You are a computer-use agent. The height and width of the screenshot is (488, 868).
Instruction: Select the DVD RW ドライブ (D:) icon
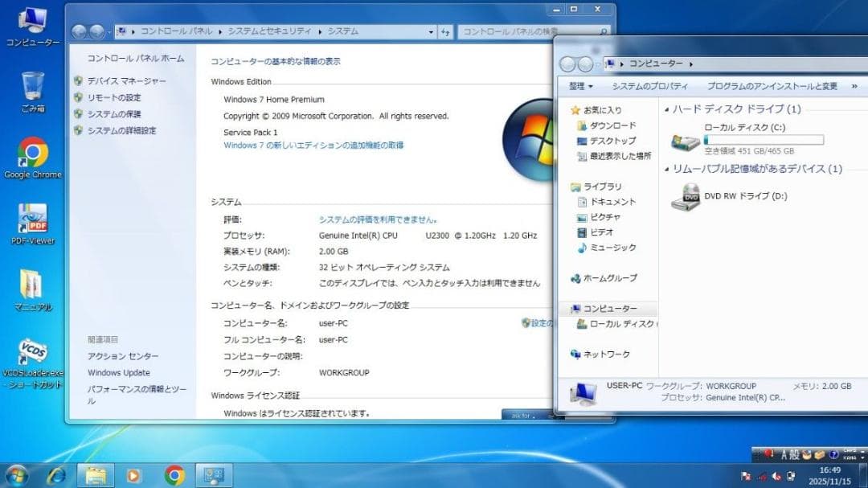[x=689, y=195]
